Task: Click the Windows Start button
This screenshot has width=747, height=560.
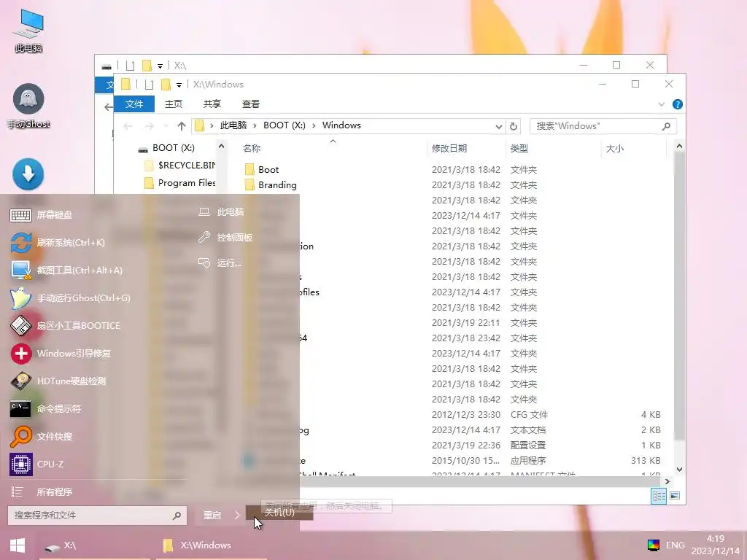Action: (x=18, y=545)
